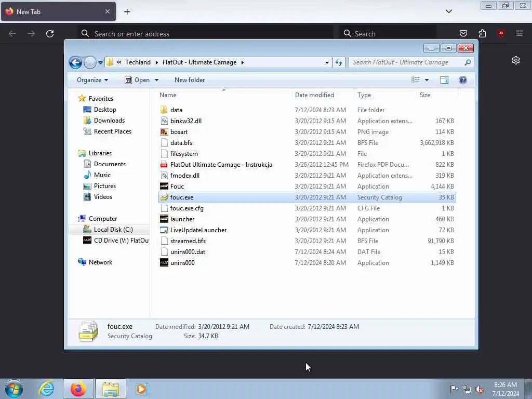Viewport: 532px width, 399px height.
Task: Open the recent locations dropdown beside Forward
Action: coord(100,62)
